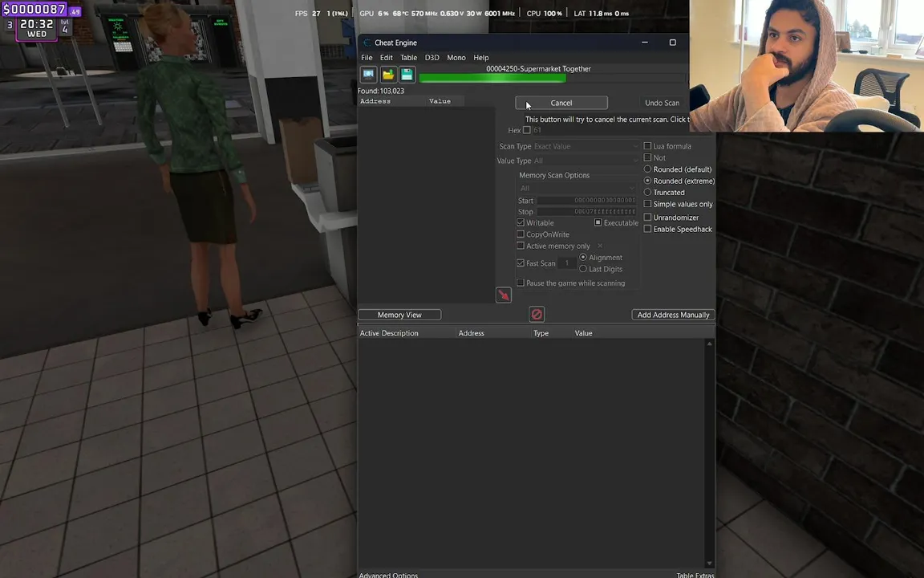
Task: Open the D3D menu
Action: tap(432, 58)
